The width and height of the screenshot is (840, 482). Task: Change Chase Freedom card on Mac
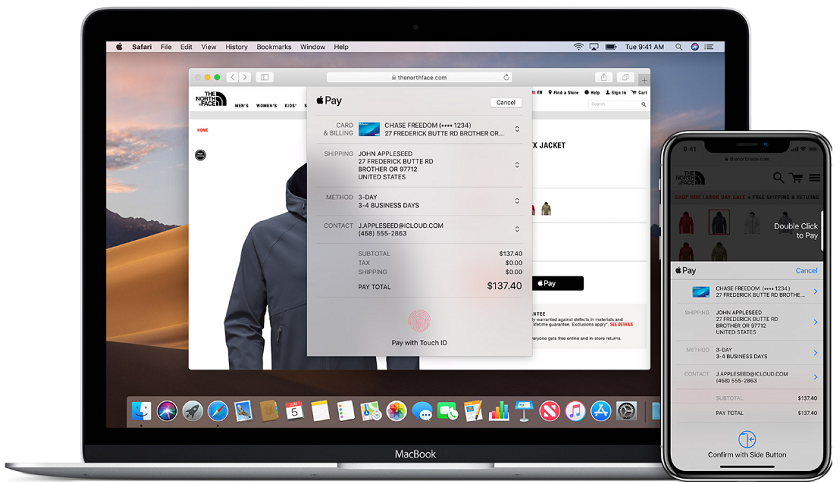(x=517, y=129)
